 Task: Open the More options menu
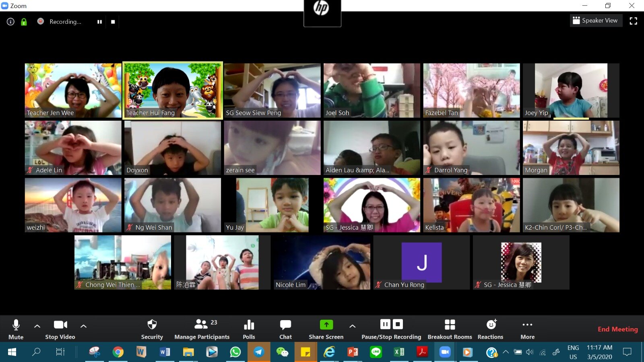pyautogui.click(x=527, y=329)
